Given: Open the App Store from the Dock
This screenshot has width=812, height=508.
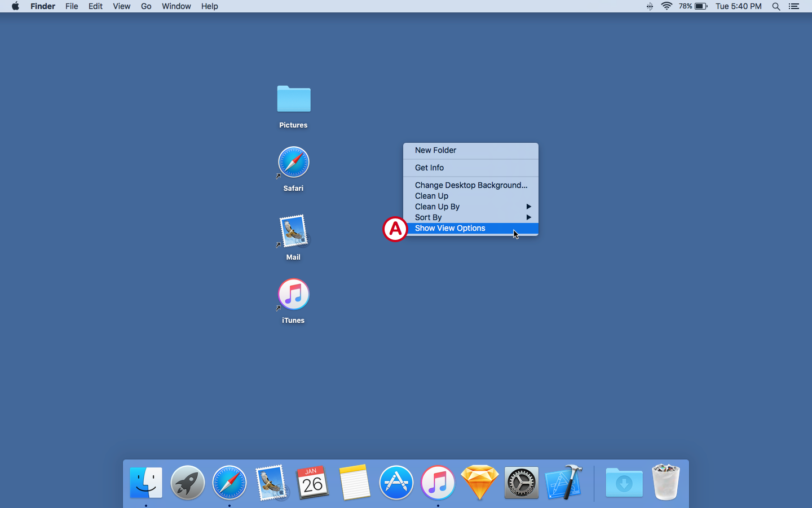Looking at the screenshot, I should point(396,483).
